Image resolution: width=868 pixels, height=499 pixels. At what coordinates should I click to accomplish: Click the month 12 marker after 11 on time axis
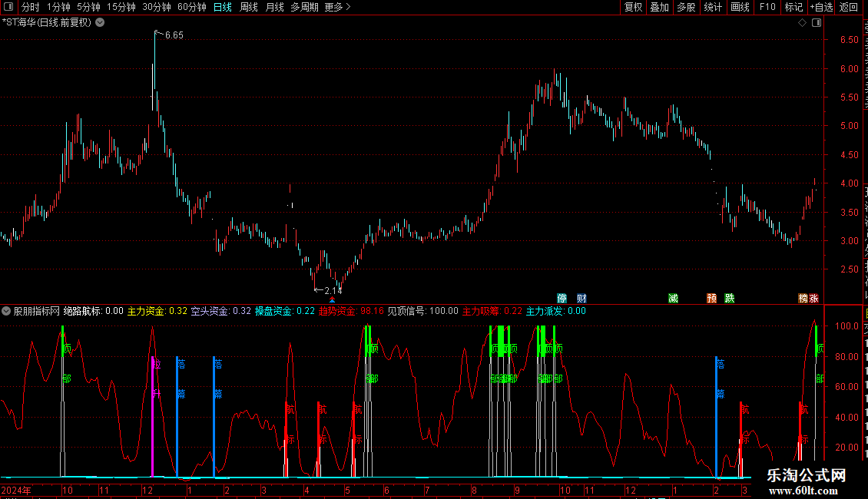tap(147, 490)
